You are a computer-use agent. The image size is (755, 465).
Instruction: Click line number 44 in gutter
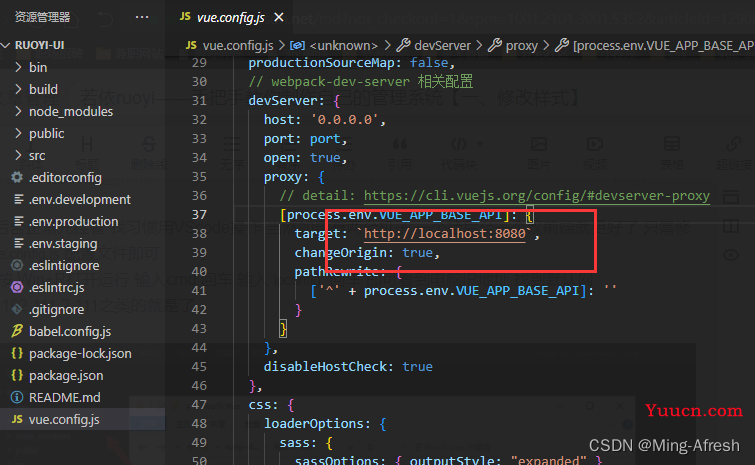point(199,348)
